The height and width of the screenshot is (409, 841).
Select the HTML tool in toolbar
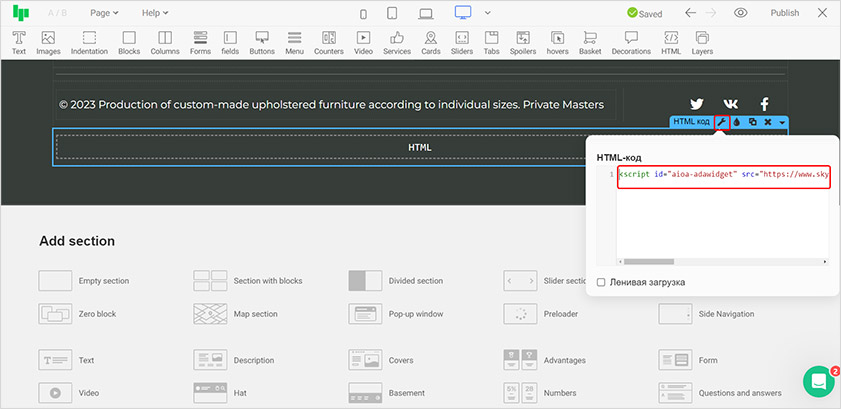tap(671, 43)
